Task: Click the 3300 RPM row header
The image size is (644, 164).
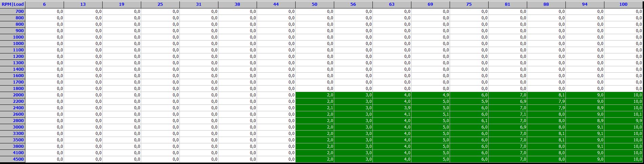Action: point(13,134)
